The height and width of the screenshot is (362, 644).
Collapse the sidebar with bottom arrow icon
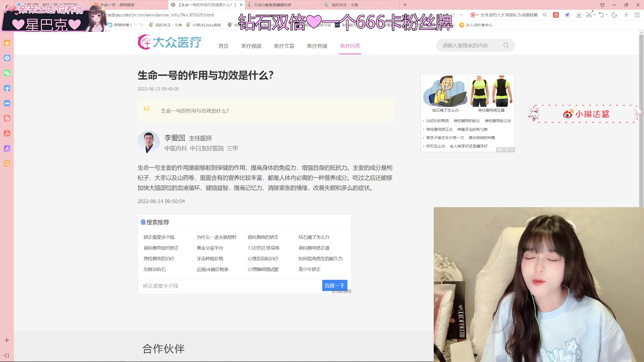[x=7, y=355]
